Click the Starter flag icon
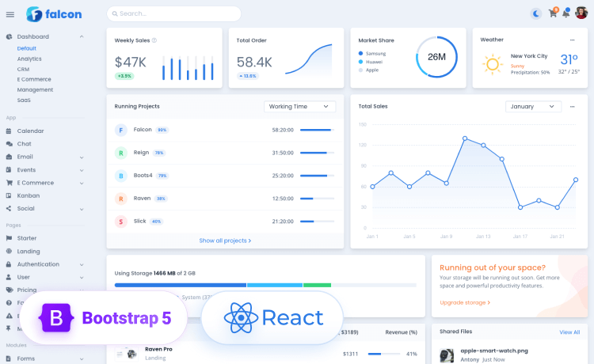 9,238
